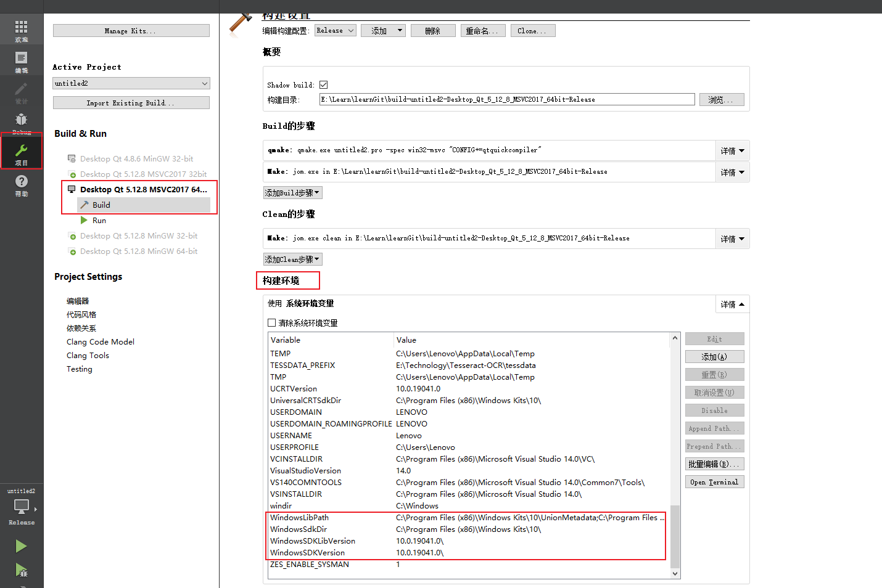882x588 pixels.
Task: Select the WindowsSDKVersion variable row
Action: click(468, 553)
